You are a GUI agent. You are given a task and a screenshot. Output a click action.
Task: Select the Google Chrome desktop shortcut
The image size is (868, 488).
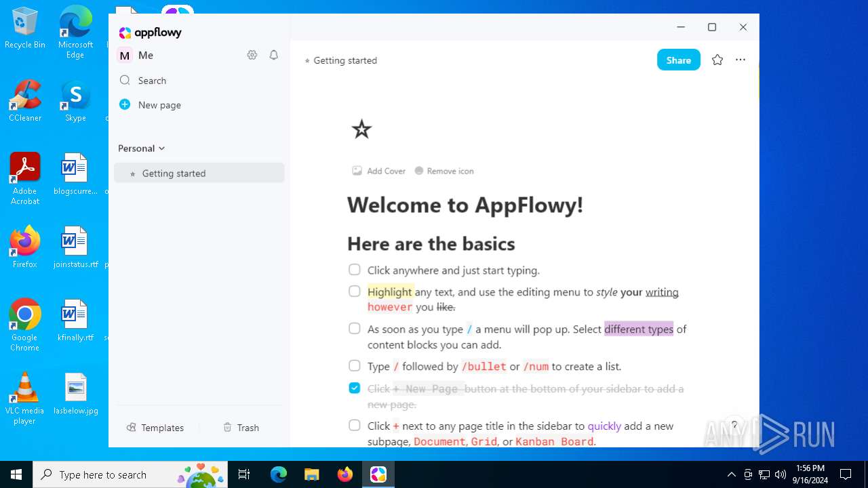tap(25, 325)
